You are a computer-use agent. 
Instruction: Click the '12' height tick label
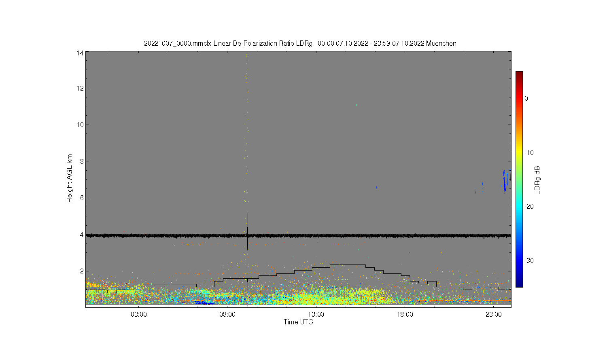point(80,88)
